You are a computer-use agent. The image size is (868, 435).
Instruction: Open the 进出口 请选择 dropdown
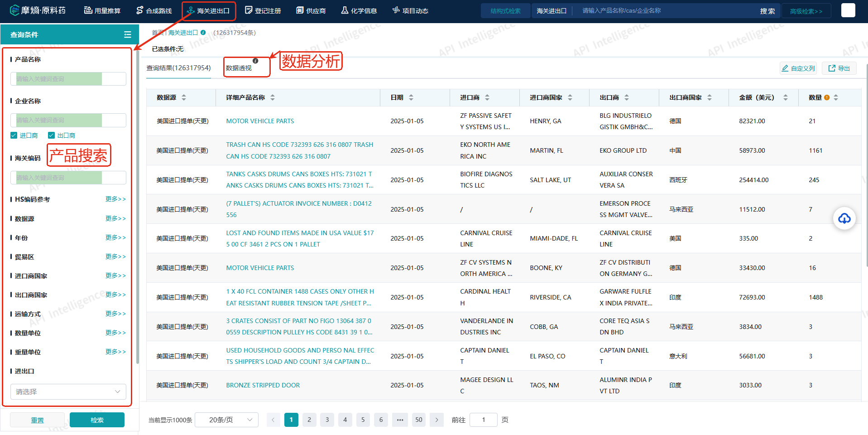point(68,391)
